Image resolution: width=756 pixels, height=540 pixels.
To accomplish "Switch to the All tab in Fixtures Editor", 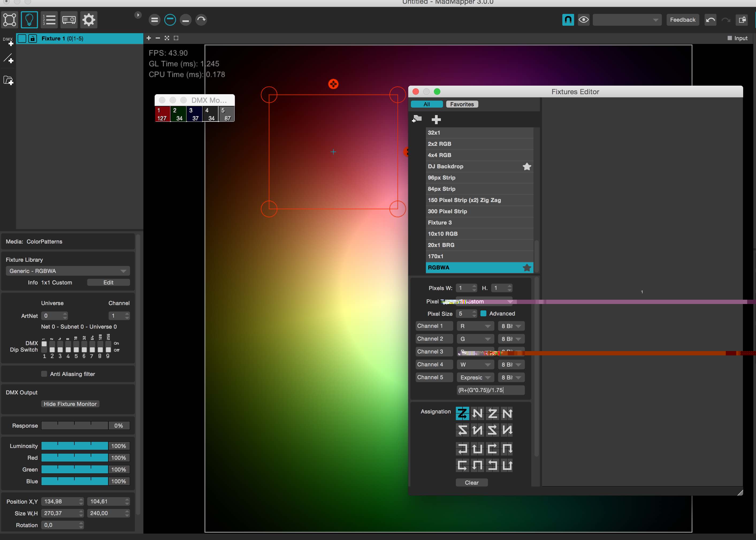I will (427, 104).
